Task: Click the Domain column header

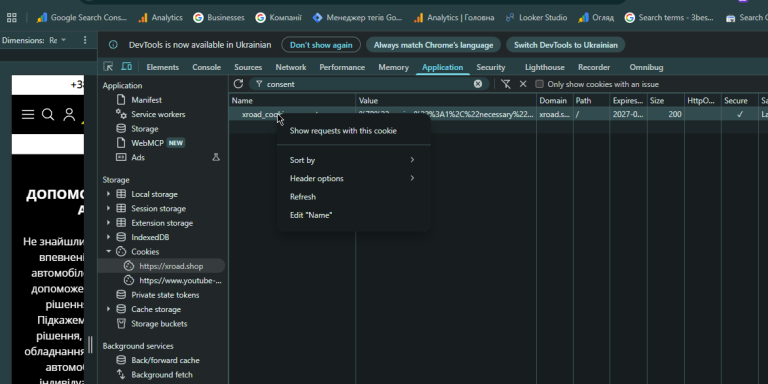Action: coord(554,100)
